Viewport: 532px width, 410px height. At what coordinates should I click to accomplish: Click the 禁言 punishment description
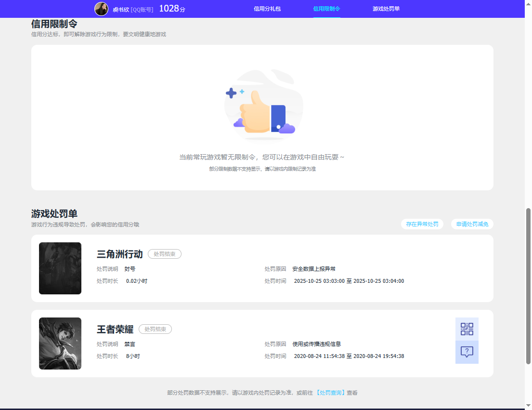130,344
